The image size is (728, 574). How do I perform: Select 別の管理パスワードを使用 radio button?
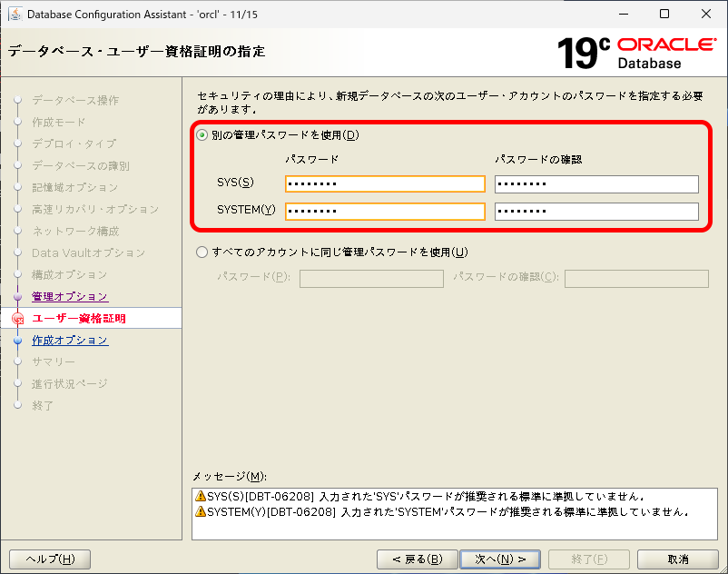point(202,135)
